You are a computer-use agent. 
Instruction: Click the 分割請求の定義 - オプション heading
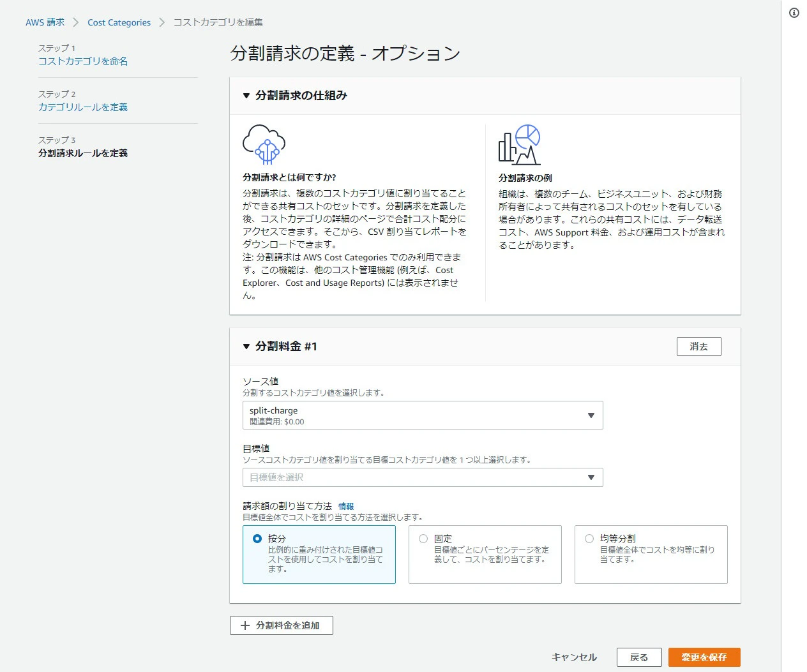[x=345, y=53]
